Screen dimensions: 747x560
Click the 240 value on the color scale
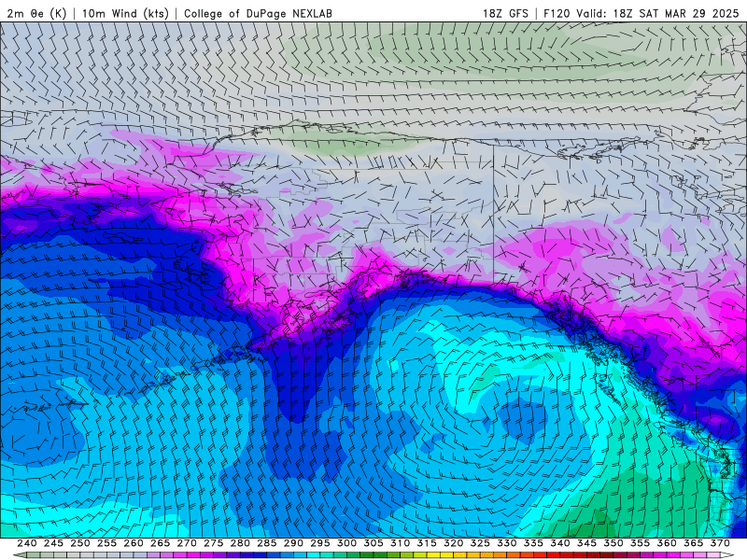coord(27,543)
